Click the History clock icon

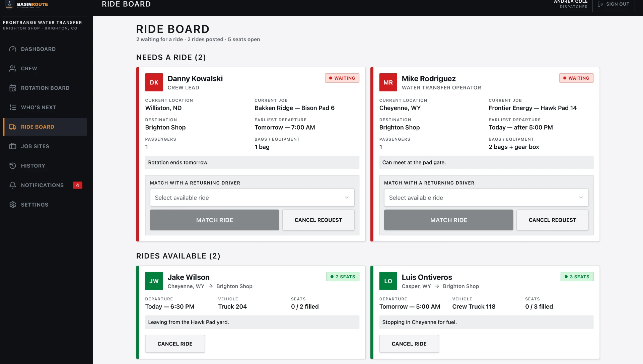(x=13, y=166)
